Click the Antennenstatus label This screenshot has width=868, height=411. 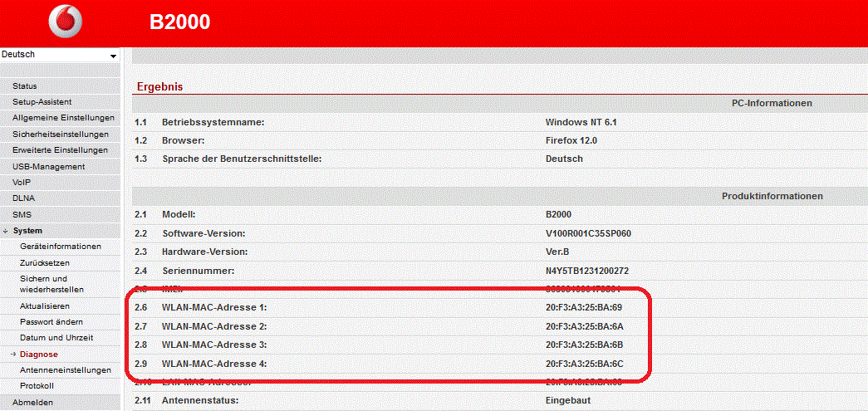[x=201, y=399]
